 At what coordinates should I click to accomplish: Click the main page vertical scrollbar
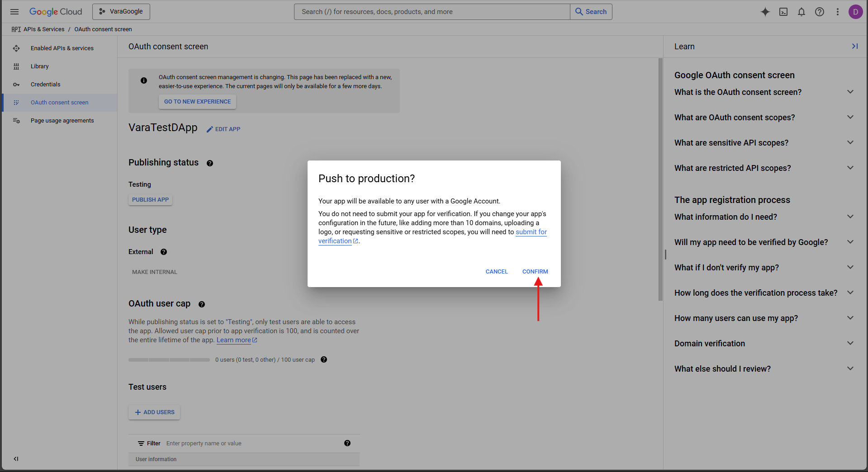(x=660, y=180)
